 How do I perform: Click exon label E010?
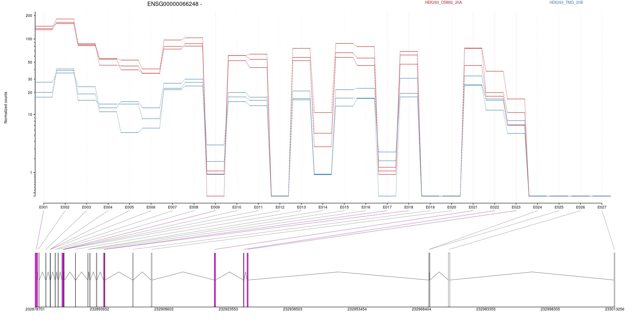(237, 207)
